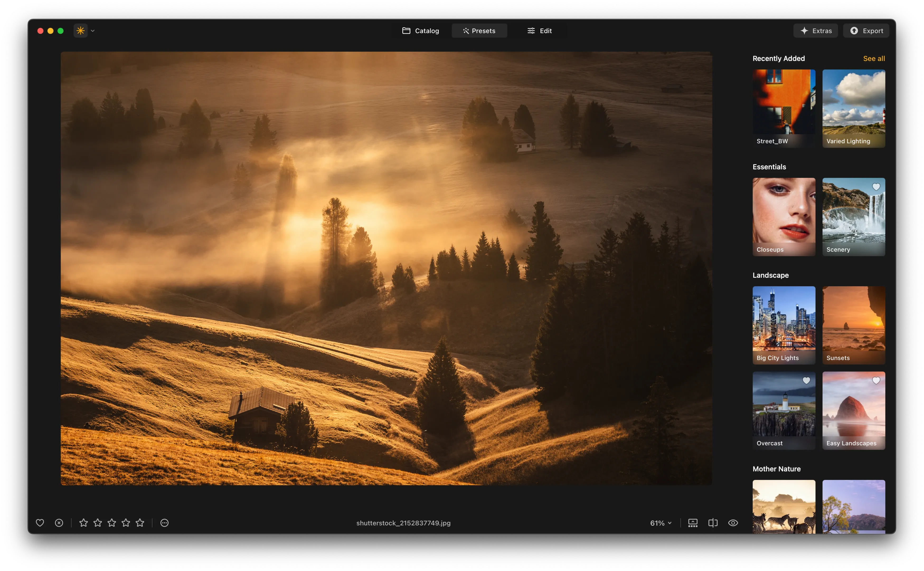Toggle favorite heart on Overcast preset
Image resolution: width=924 pixels, height=571 pixels.
[806, 381]
